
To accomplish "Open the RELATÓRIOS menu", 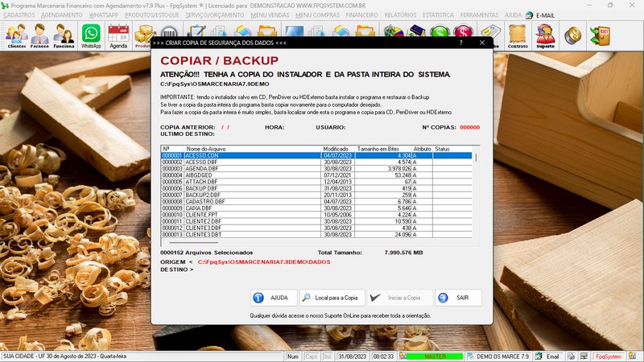I will pos(400,15).
